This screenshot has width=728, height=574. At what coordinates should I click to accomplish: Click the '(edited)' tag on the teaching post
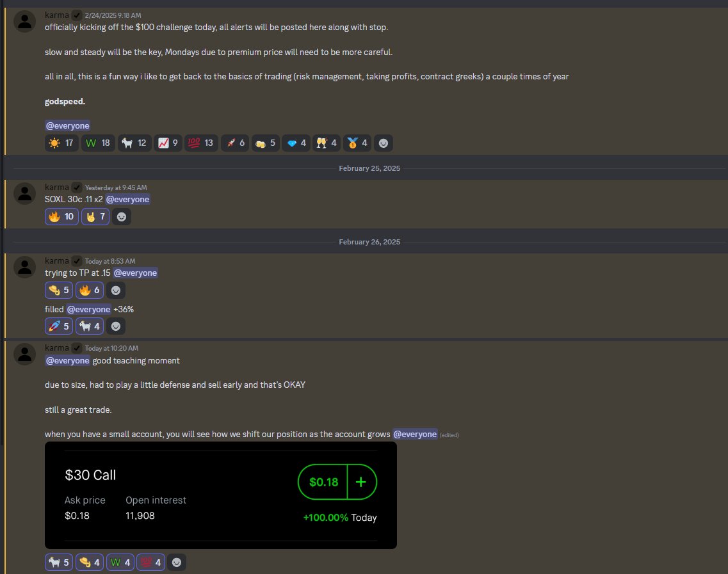tap(449, 435)
